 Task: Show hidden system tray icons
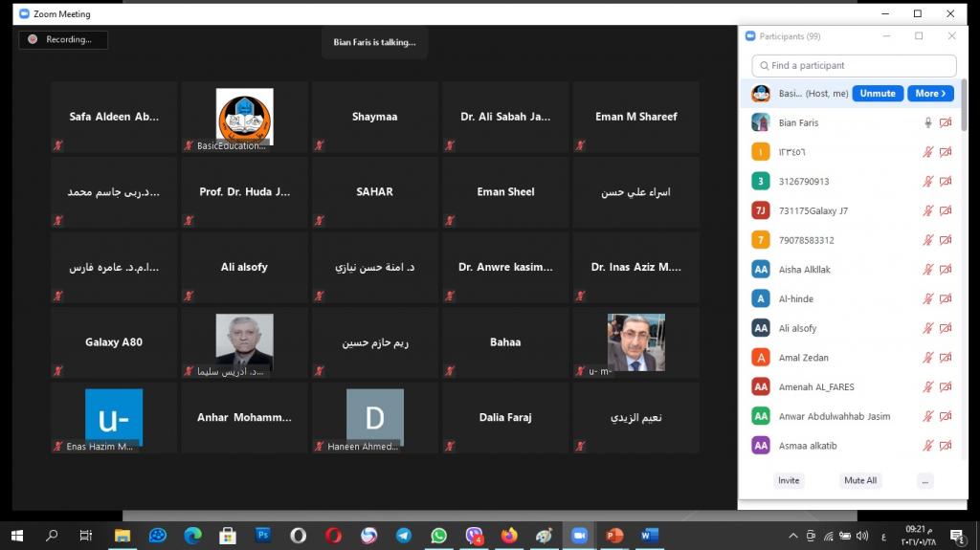[791, 536]
